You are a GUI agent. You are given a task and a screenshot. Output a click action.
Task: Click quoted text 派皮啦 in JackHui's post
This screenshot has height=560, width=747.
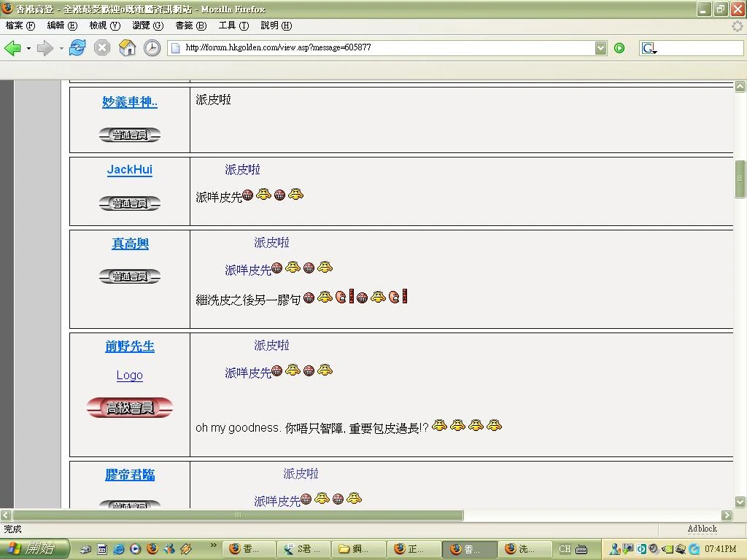[x=242, y=169]
